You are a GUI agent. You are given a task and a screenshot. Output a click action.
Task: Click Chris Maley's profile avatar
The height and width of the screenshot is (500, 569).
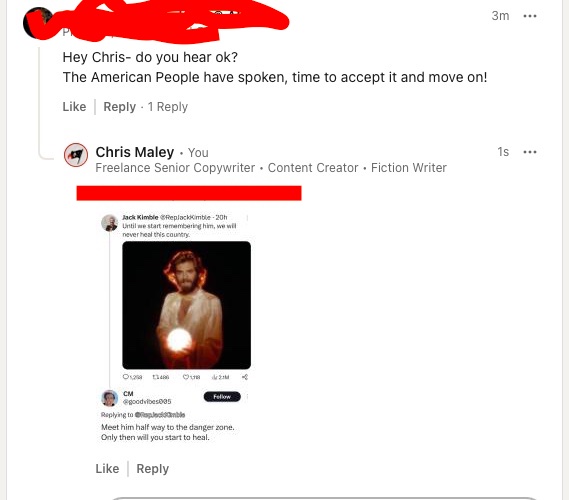tap(76, 155)
